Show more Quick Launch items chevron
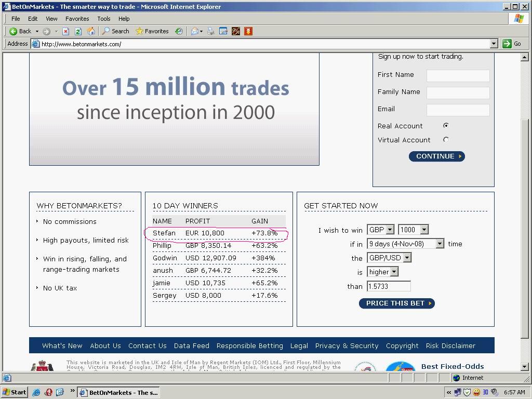 click(x=72, y=391)
